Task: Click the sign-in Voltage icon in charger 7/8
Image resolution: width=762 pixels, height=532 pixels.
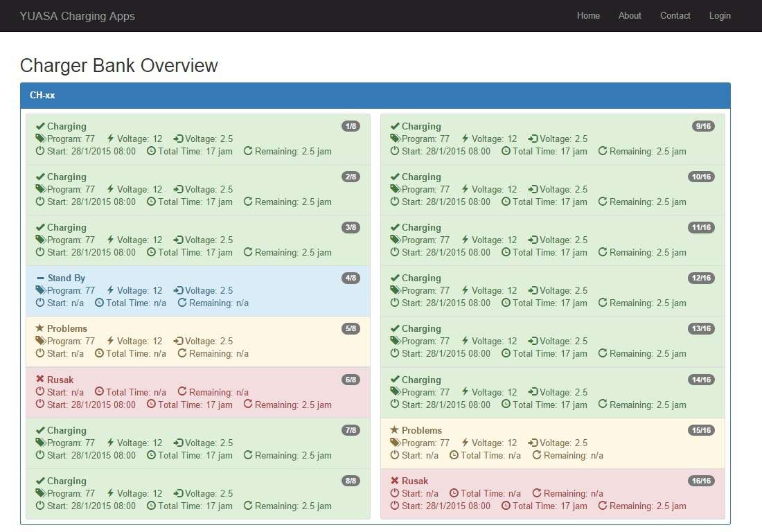Action: [179, 443]
